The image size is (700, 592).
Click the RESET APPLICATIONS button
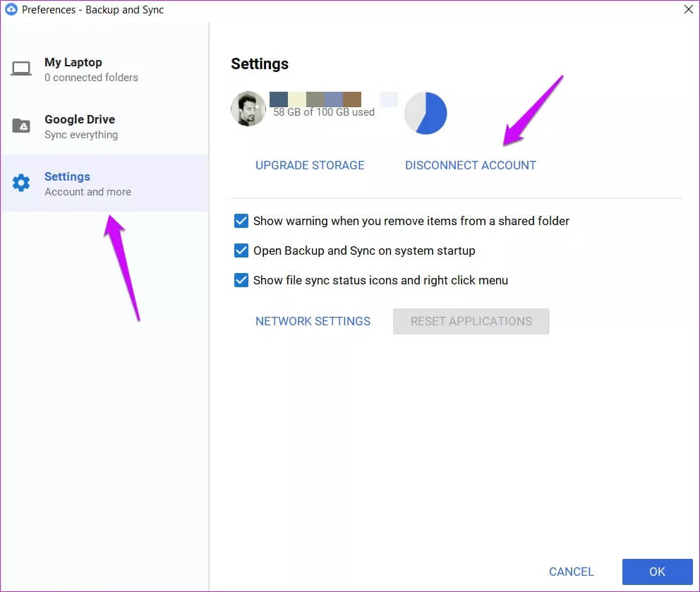click(471, 321)
